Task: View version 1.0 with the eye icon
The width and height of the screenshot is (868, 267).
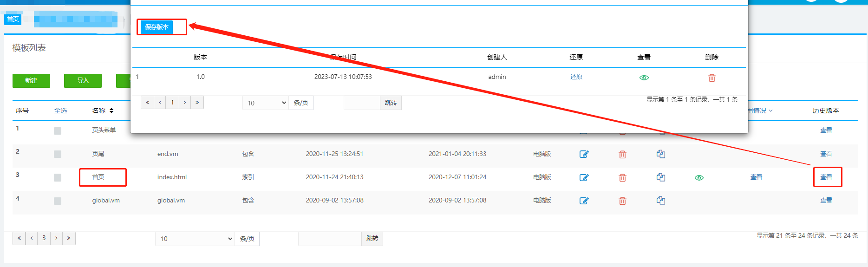Action: (644, 78)
